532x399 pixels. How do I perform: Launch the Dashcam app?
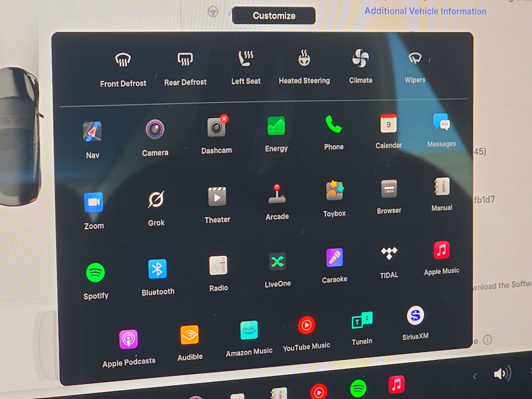pyautogui.click(x=217, y=127)
